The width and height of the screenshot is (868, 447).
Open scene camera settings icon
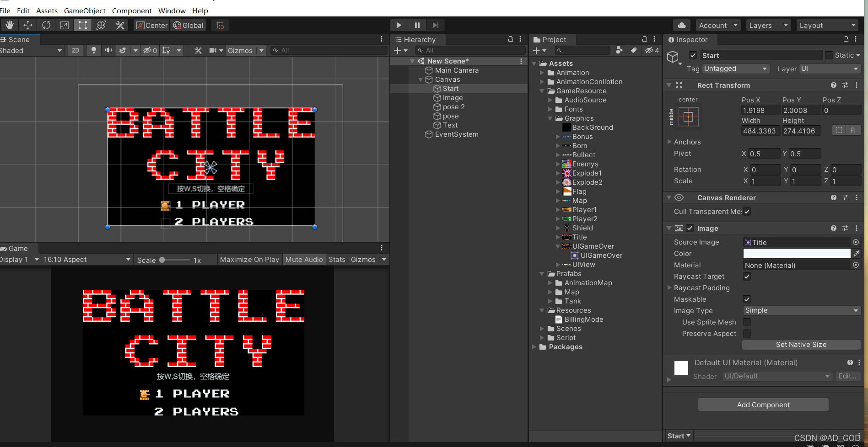(213, 50)
